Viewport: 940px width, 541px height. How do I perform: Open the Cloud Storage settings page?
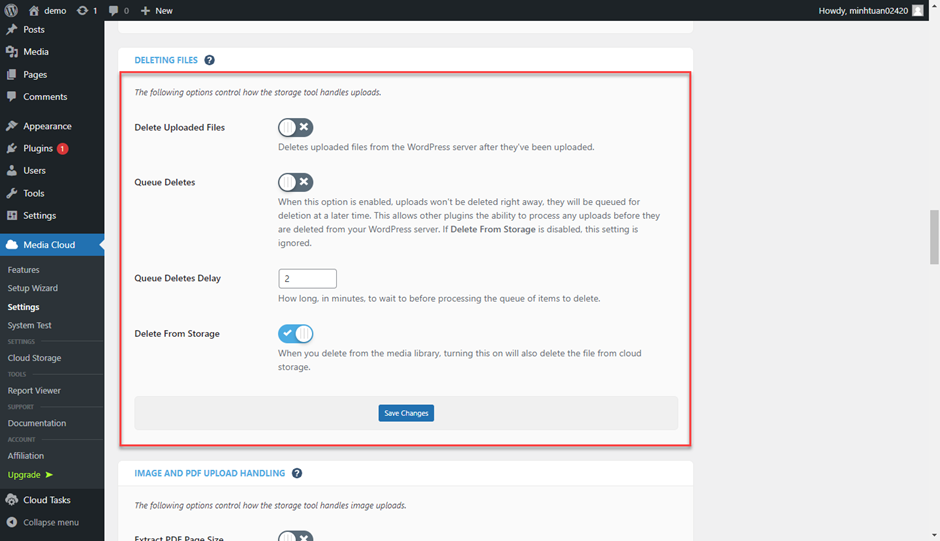click(x=34, y=358)
